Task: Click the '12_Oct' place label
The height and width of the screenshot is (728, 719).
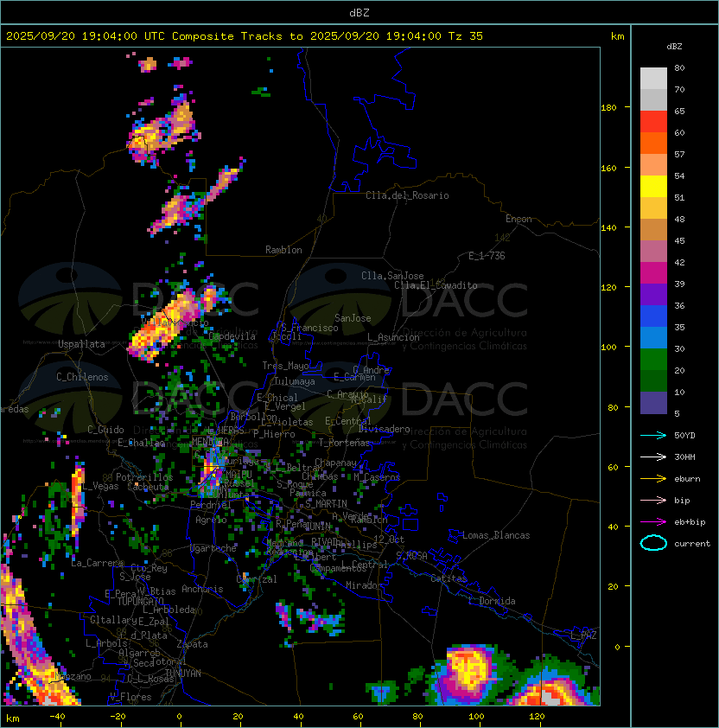Action: coord(389,540)
